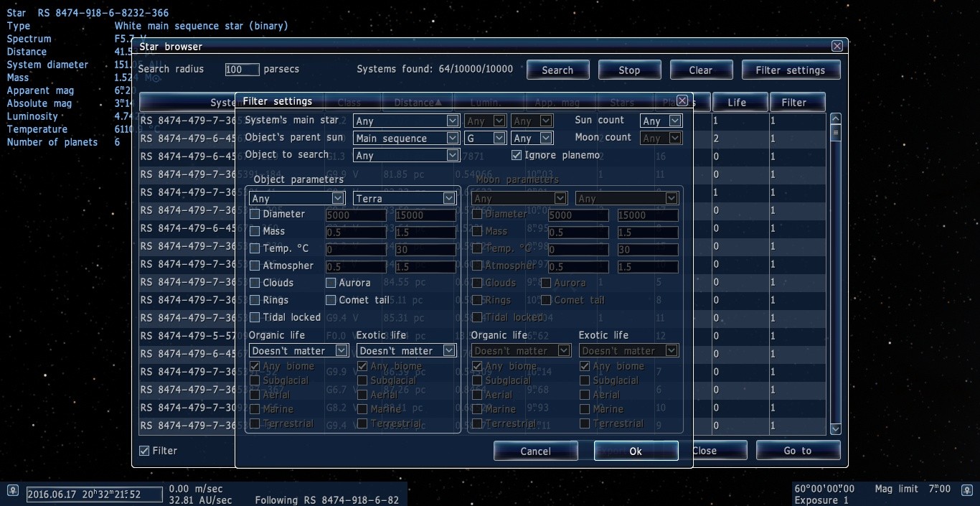Close the Filter settings dialog with X

pyautogui.click(x=682, y=100)
